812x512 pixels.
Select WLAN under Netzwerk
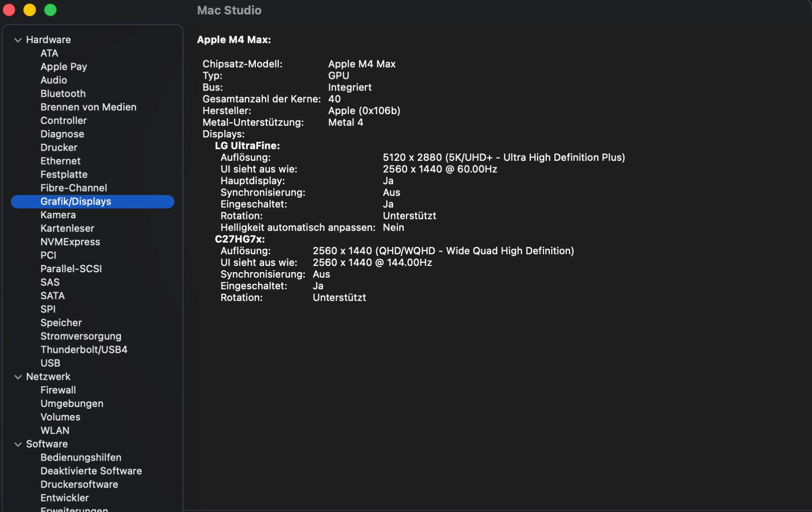[55, 431]
